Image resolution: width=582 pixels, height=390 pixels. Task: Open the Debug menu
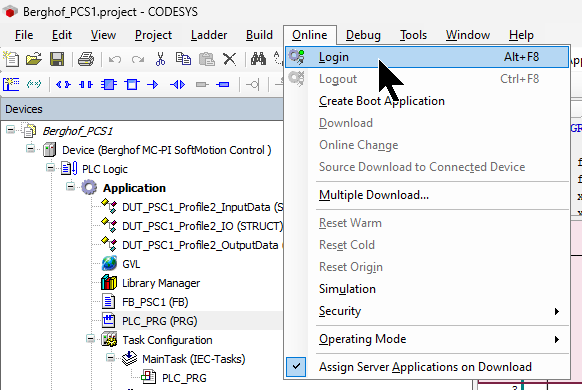point(363,35)
